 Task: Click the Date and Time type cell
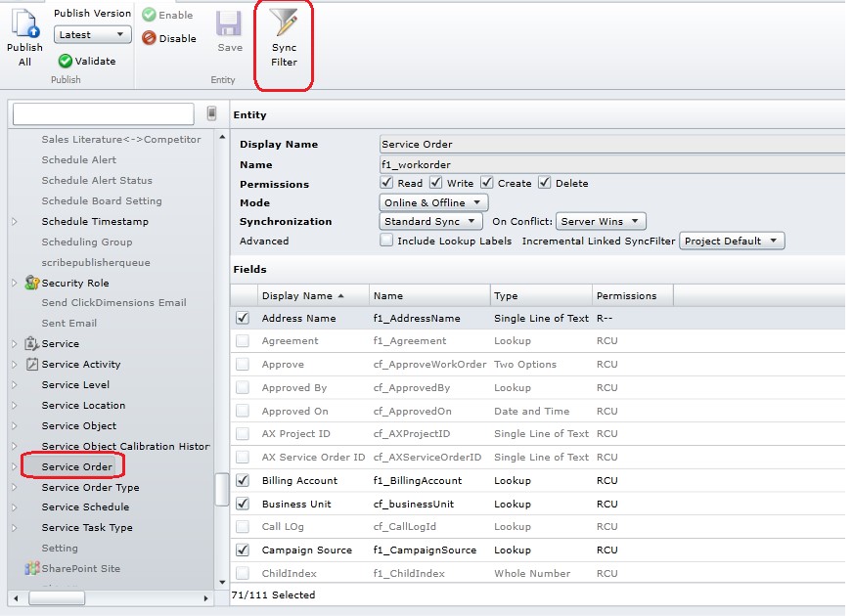click(x=531, y=411)
